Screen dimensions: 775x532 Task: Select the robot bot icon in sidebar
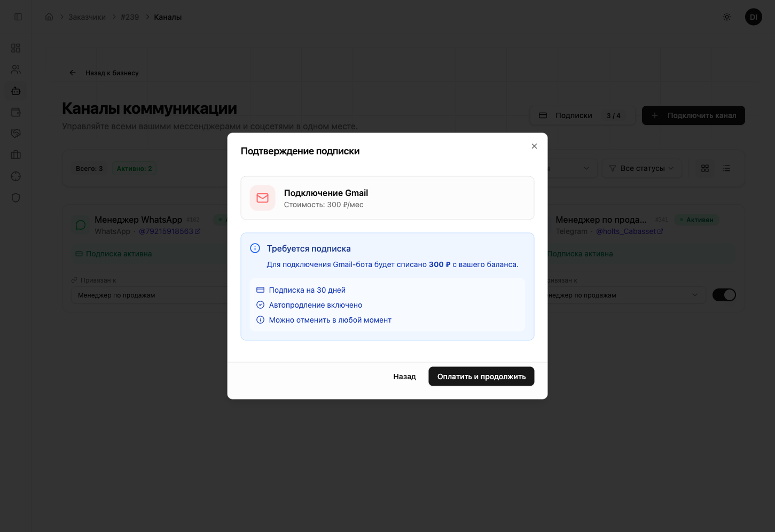point(16,91)
